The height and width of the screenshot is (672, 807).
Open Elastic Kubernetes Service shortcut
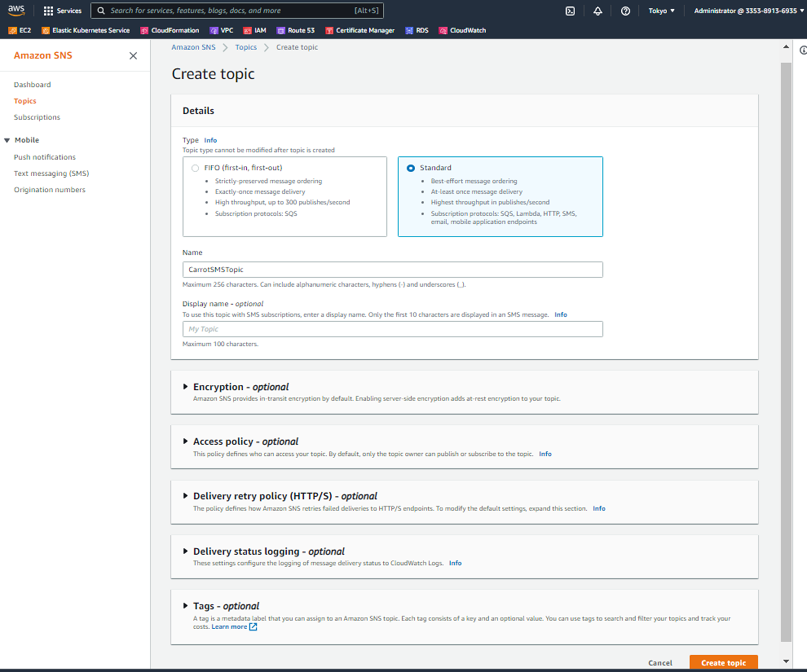[x=86, y=30]
